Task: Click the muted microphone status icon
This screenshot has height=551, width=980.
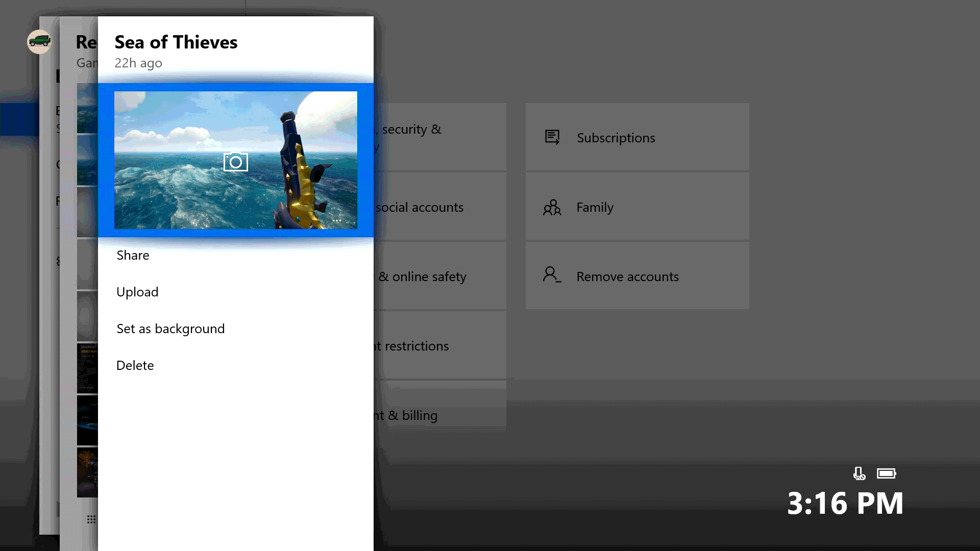Action: [859, 473]
